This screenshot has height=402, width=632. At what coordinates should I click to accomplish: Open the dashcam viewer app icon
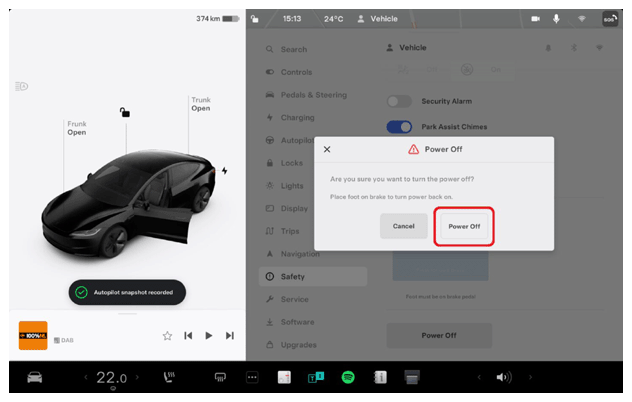412,377
